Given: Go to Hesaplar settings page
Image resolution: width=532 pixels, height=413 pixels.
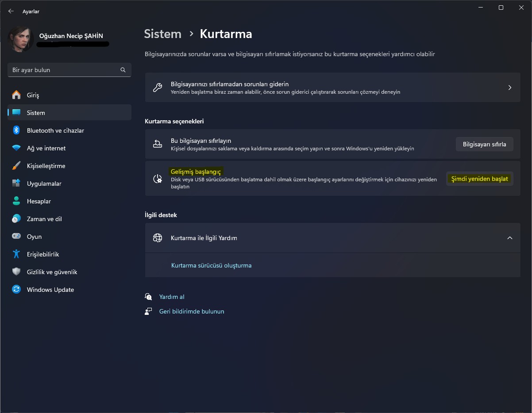Looking at the screenshot, I should pos(39,201).
